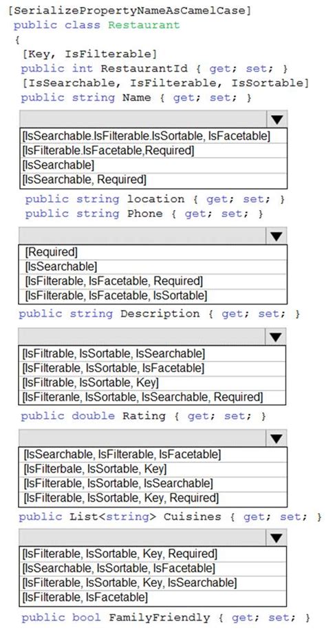Open the dropdown arrow above location property

(276, 120)
